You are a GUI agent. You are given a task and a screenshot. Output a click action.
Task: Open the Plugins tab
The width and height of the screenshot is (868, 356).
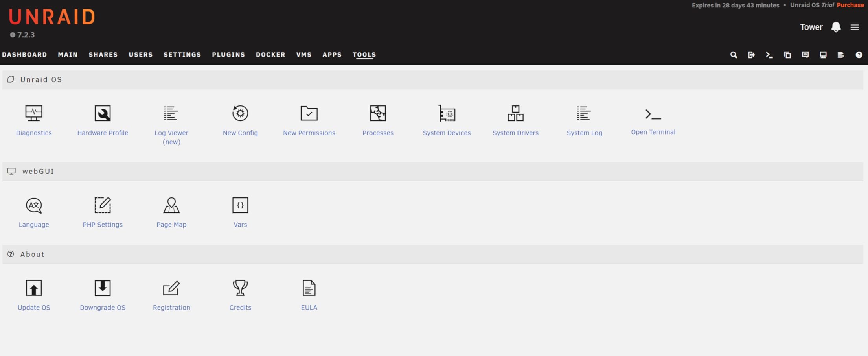228,55
